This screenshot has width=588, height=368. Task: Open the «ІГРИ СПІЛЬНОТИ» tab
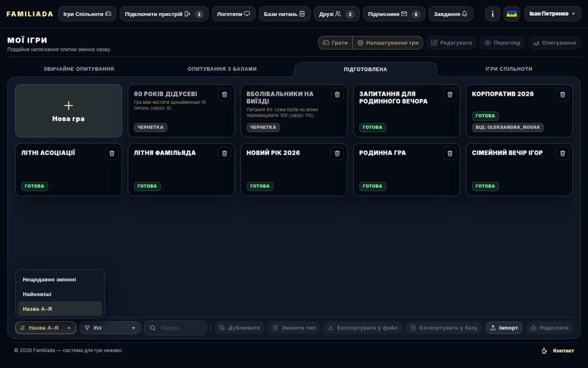coord(509,69)
